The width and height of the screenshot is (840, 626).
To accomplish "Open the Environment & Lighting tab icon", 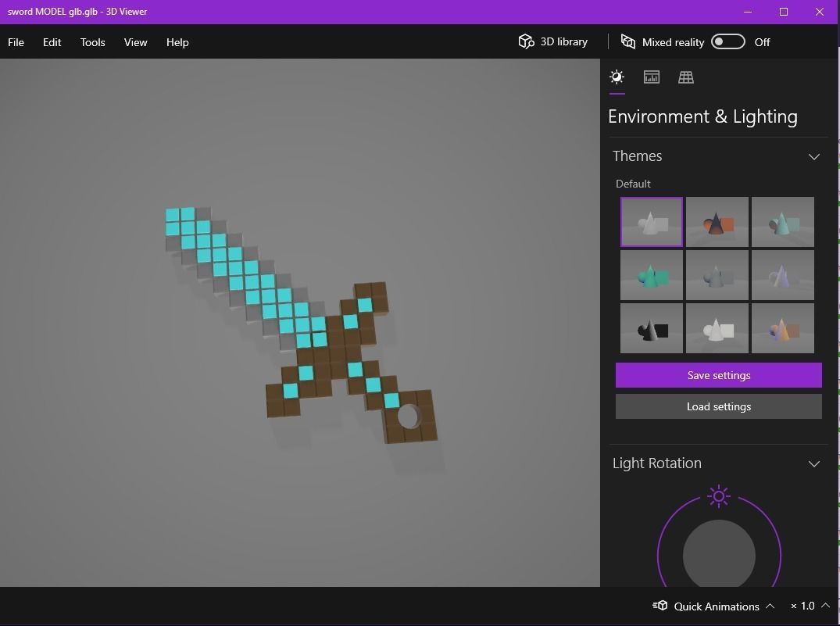I will click(617, 77).
